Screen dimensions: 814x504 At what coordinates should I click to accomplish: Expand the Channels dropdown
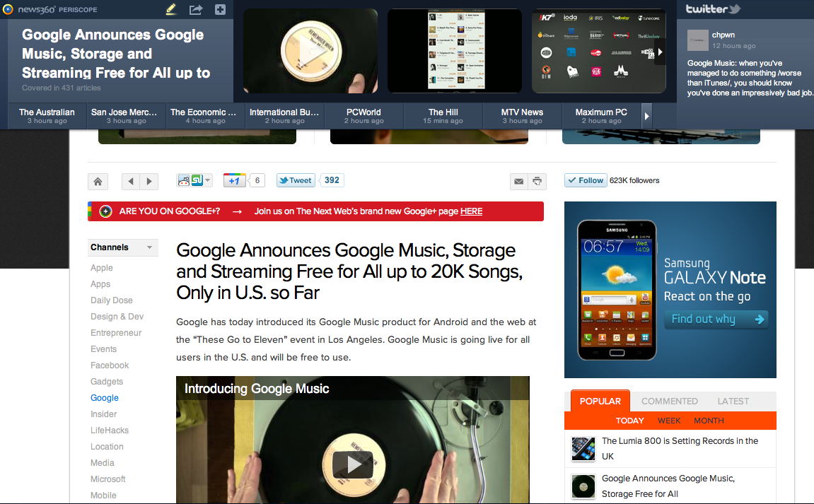coord(122,247)
